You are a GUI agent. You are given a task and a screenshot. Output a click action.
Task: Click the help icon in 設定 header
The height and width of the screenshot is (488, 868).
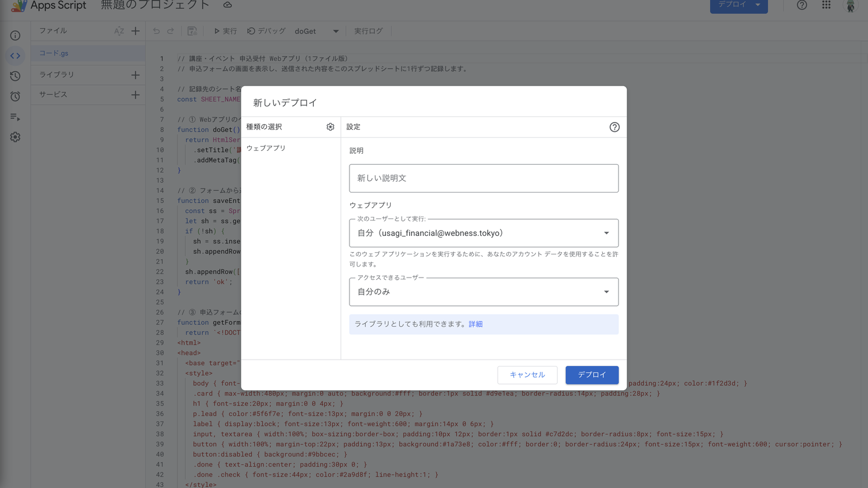click(x=615, y=127)
